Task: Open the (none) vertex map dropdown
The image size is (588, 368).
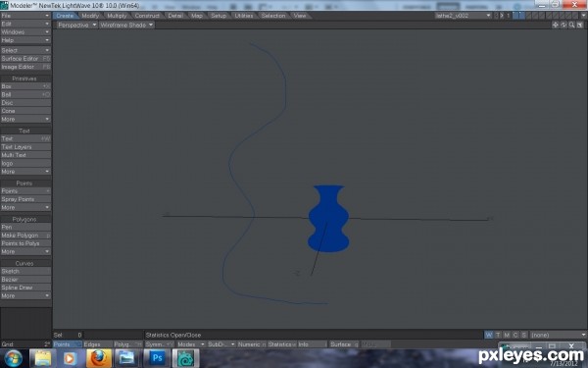Action: (559, 335)
